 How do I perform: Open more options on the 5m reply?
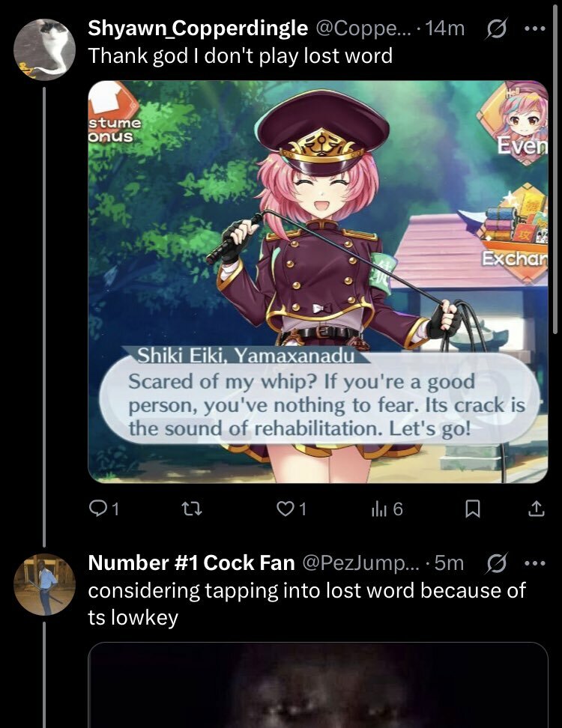click(x=534, y=563)
